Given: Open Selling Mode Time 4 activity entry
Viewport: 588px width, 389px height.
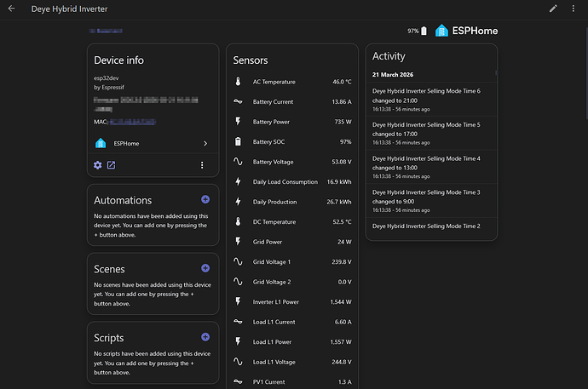Looking at the screenshot, I should pos(430,167).
